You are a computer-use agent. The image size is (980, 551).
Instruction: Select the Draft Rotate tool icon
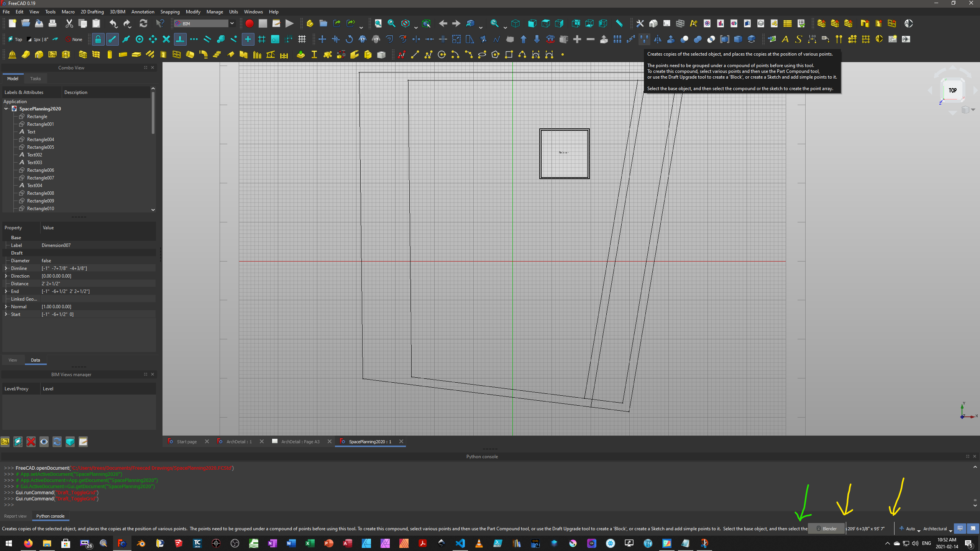pos(349,39)
